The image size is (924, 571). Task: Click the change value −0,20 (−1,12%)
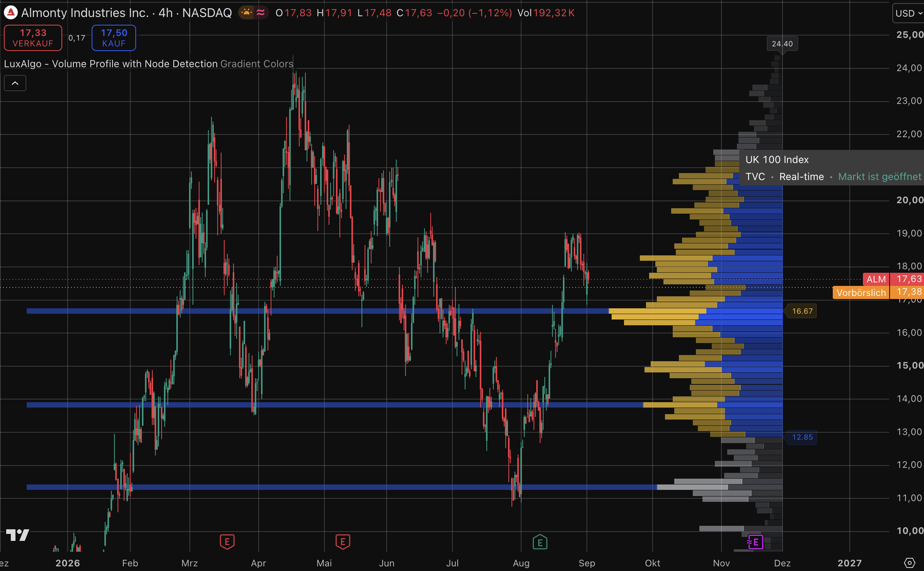point(474,13)
